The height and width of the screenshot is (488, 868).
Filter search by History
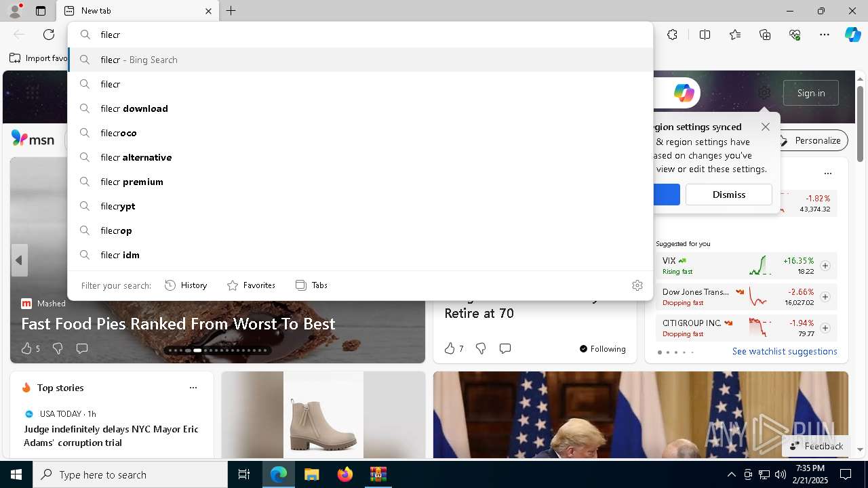[186, 285]
